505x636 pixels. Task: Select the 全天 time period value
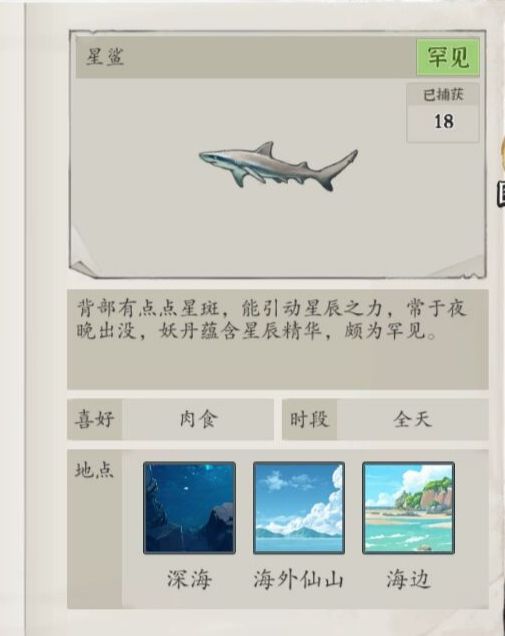click(413, 419)
